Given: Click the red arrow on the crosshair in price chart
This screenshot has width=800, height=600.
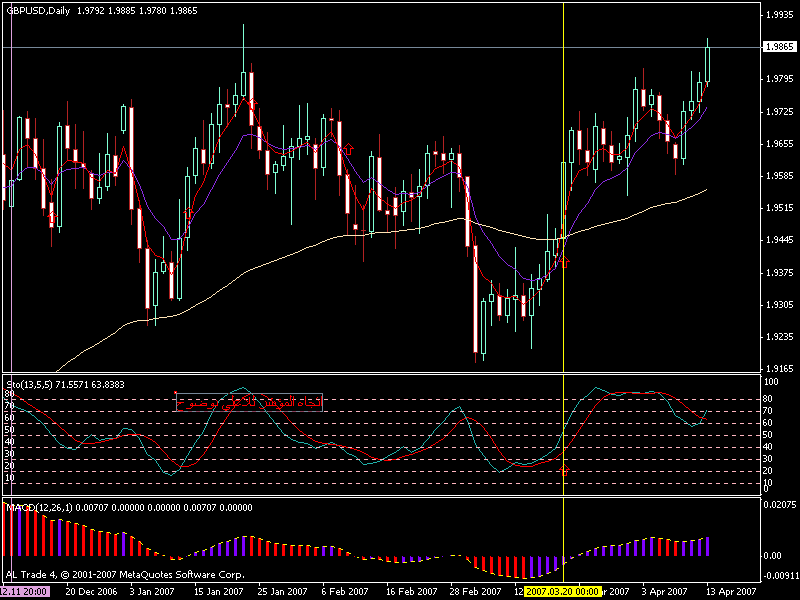Looking at the screenshot, I should pyautogui.click(x=564, y=261).
